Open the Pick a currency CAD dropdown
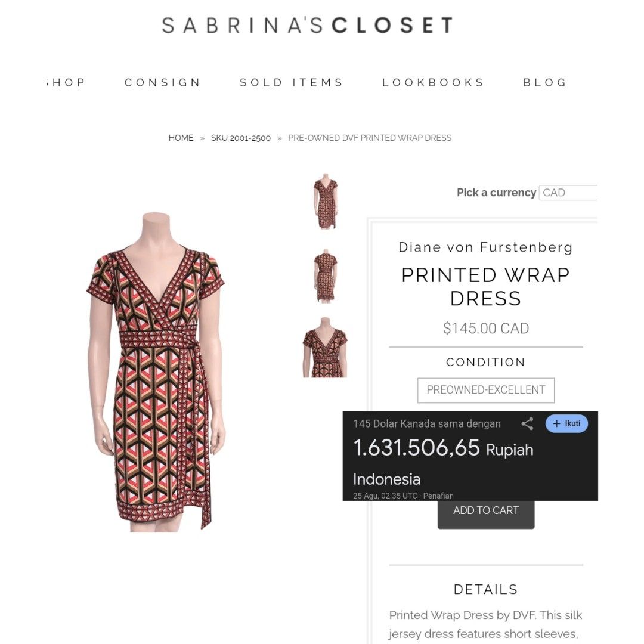 tap(568, 193)
